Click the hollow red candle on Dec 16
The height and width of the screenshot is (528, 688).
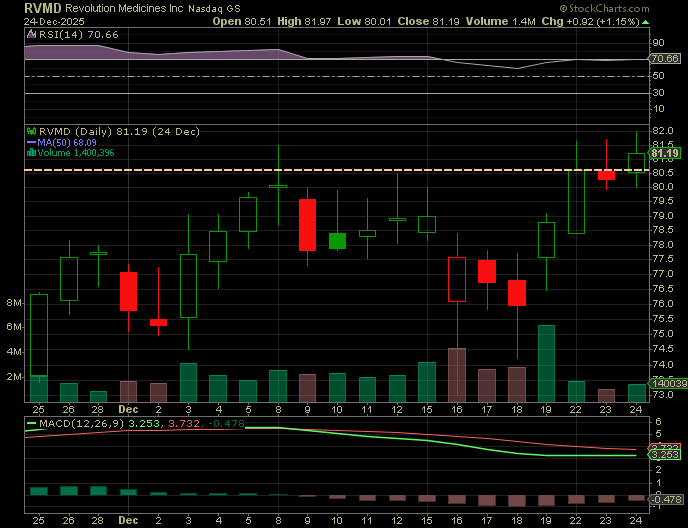457,280
